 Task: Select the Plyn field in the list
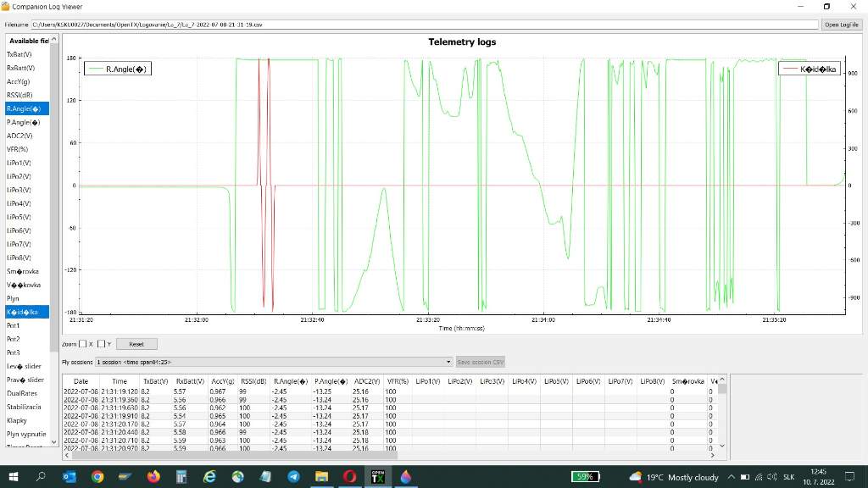(x=13, y=298)
